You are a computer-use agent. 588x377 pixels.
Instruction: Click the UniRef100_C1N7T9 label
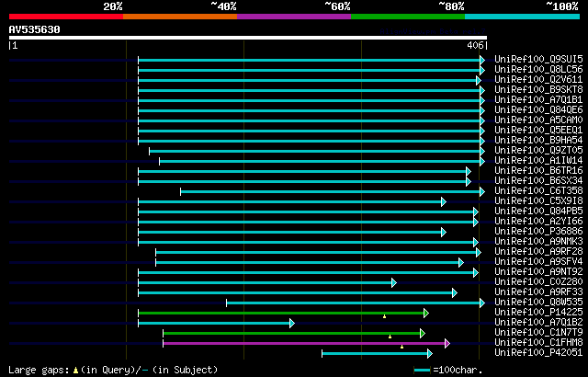(x=538, y=333)
